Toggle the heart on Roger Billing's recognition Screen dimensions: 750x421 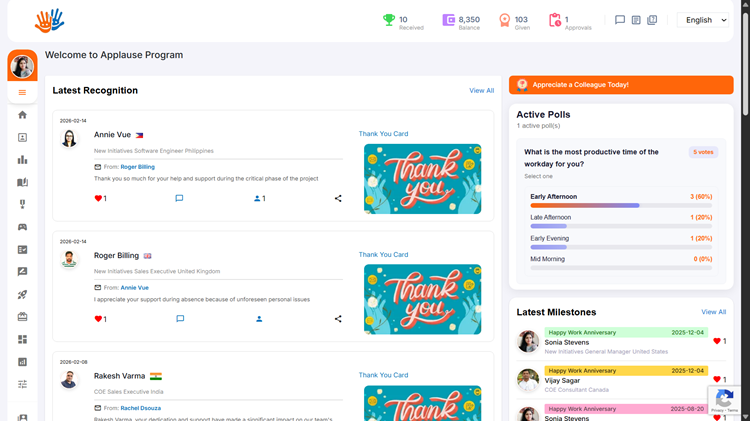click(98, 319)
